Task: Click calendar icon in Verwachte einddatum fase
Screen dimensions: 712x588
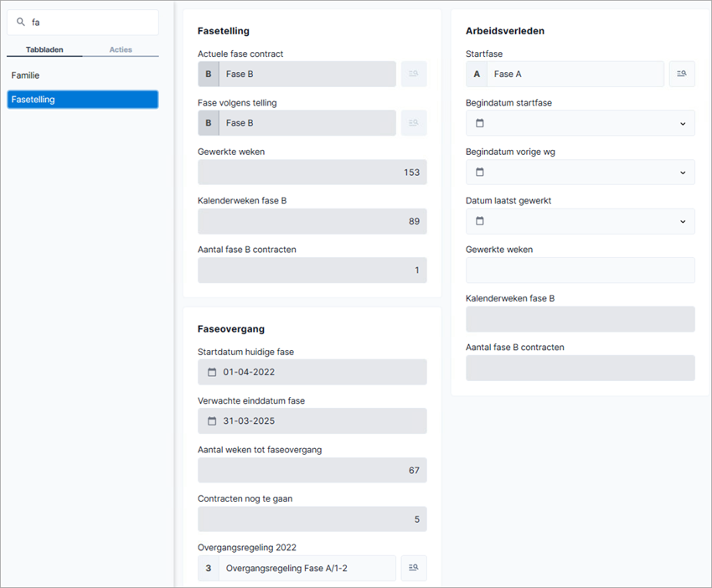Action: pos(212,421)
